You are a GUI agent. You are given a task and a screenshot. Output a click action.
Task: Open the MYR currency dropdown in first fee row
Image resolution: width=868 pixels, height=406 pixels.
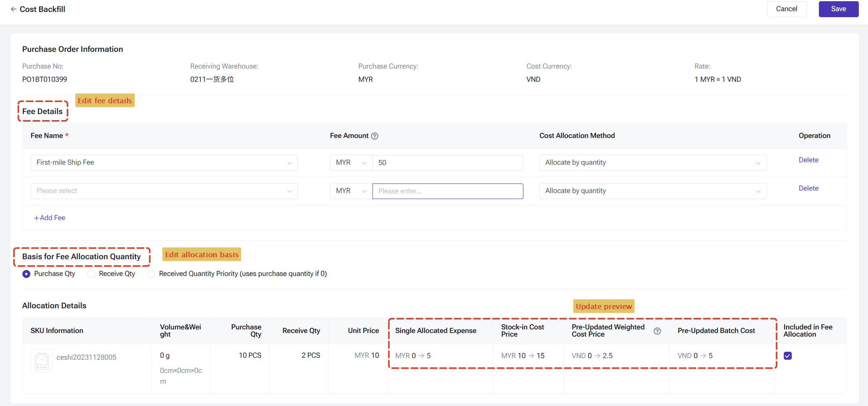[351, 163]
